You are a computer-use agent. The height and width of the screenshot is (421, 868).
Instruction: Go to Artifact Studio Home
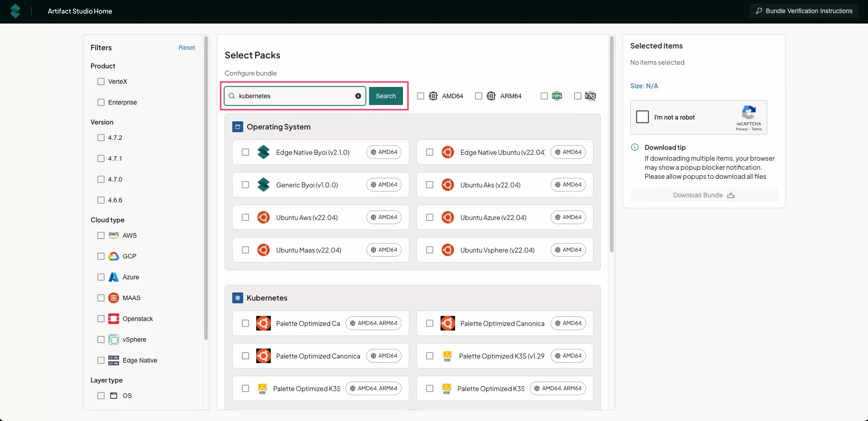(x=80, y=11)
